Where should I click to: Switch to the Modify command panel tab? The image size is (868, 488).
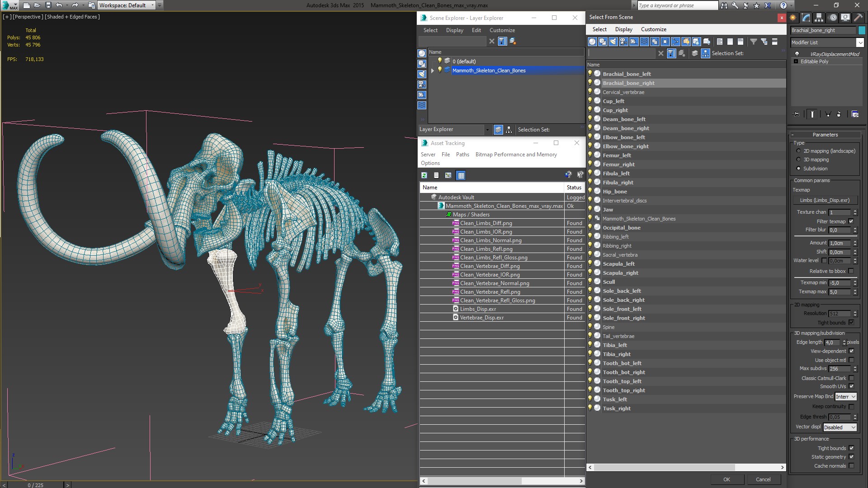tap(806, 18)
